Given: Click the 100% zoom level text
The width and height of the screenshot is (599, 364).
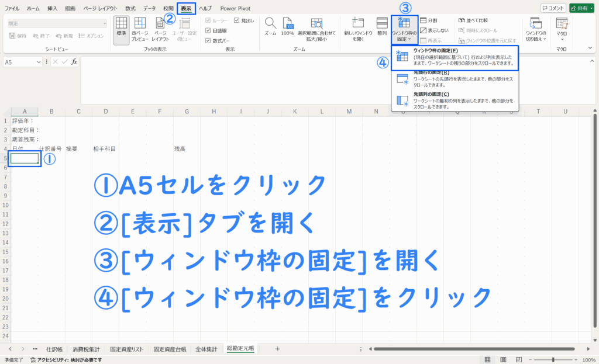Looking at the screenshot, I should pos(588,360).
